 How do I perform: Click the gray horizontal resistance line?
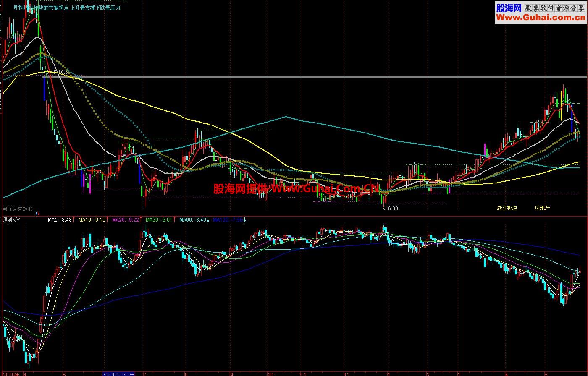pos(315,76)
